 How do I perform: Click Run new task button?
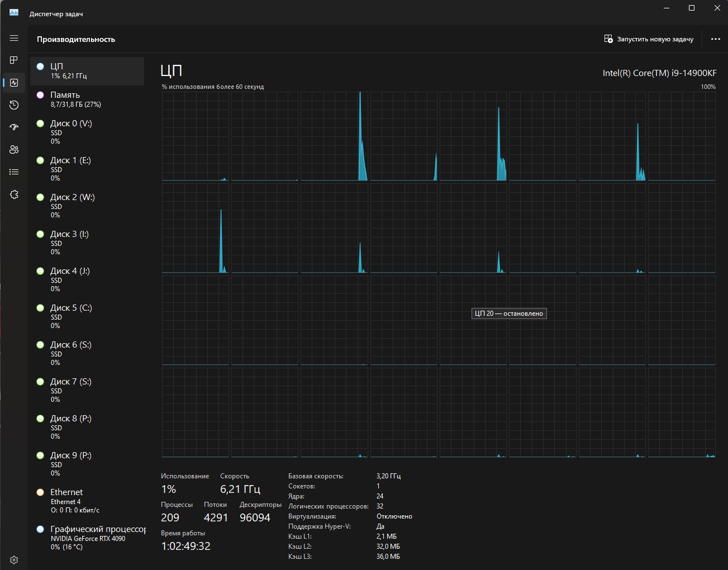[x=649, y=39]
